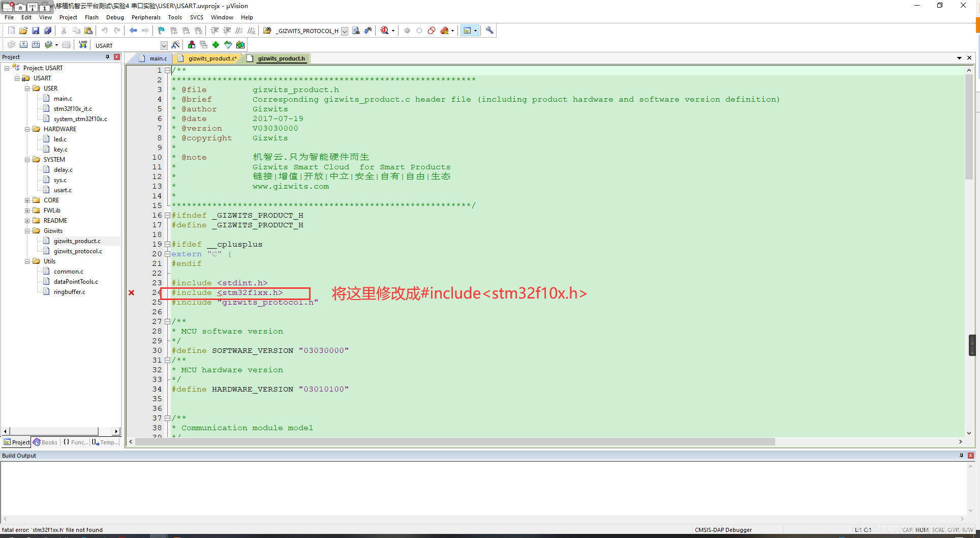
Task: Open Manage Run-Time Environment green diamond
Action: coord(216,45)
